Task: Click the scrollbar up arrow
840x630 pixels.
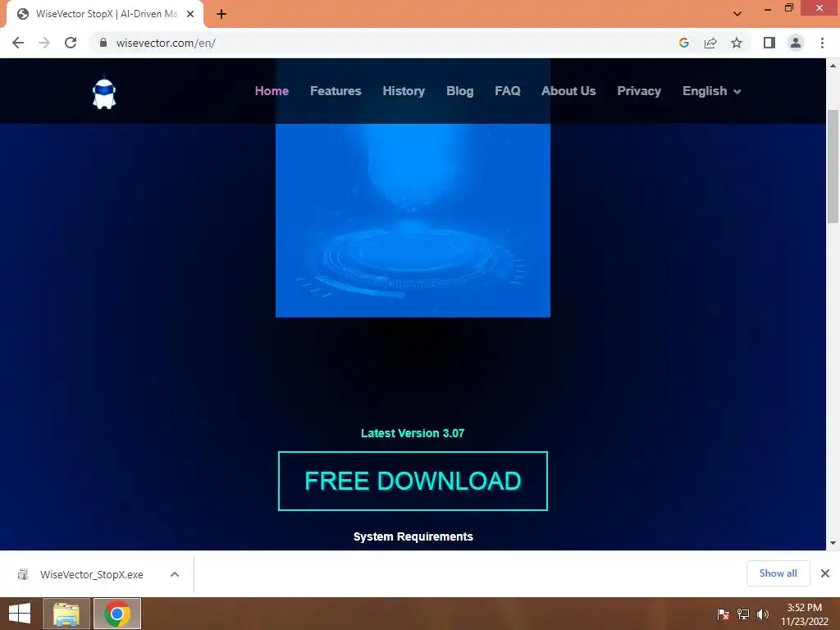Action: click(833, 66)
